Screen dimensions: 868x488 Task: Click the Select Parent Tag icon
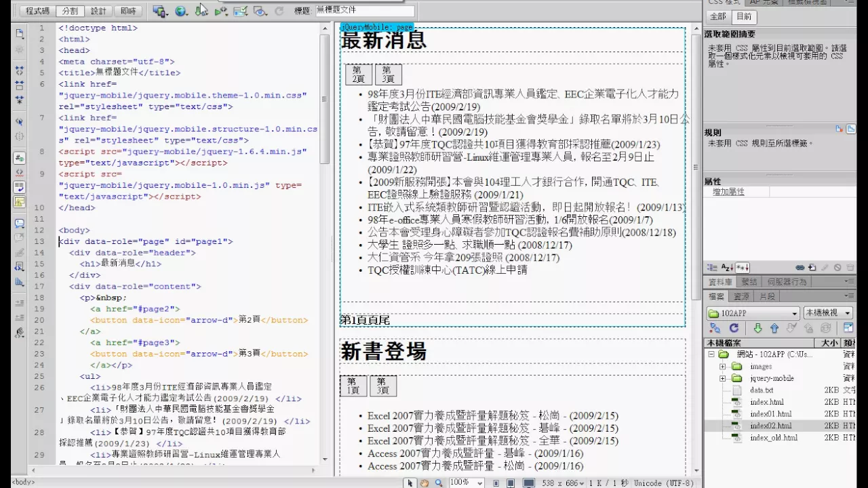[20, 122]
